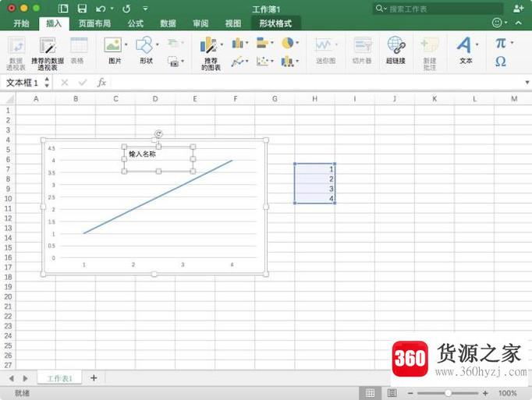Insert a Hyperlink (超链接)

396,45
